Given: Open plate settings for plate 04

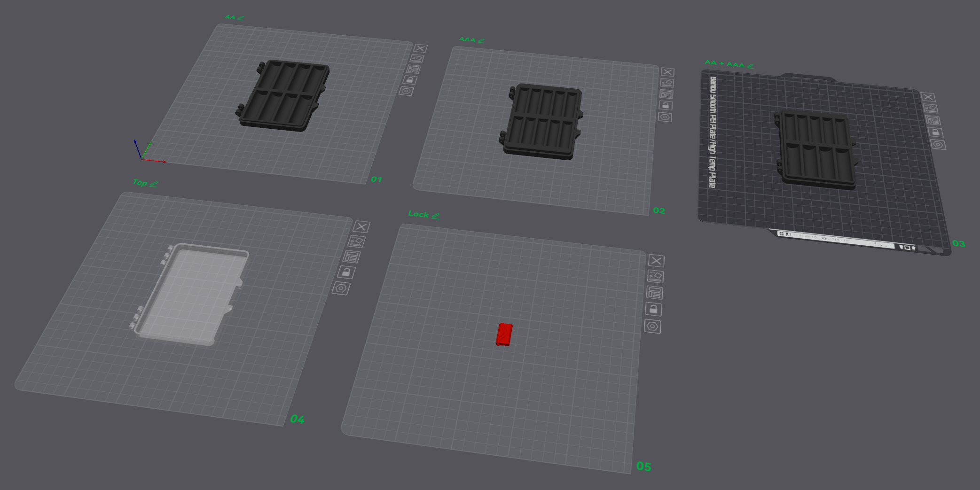Looking at the screenshot, I should click(x=341, y=288).
